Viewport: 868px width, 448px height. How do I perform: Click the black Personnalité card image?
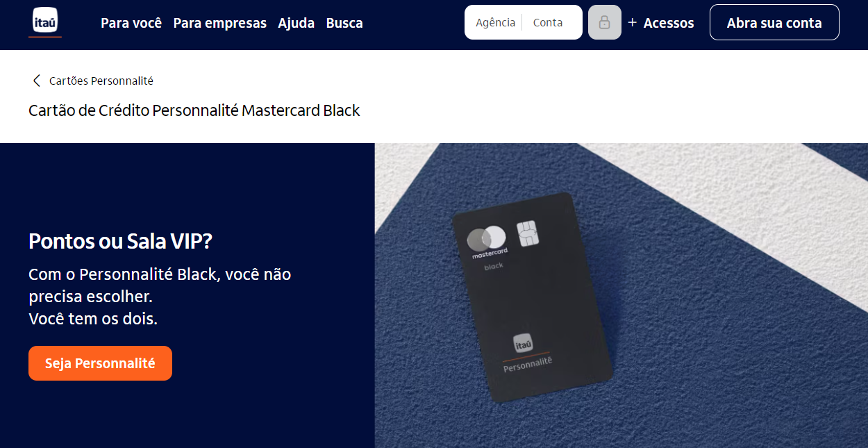(x=531, y=297)
